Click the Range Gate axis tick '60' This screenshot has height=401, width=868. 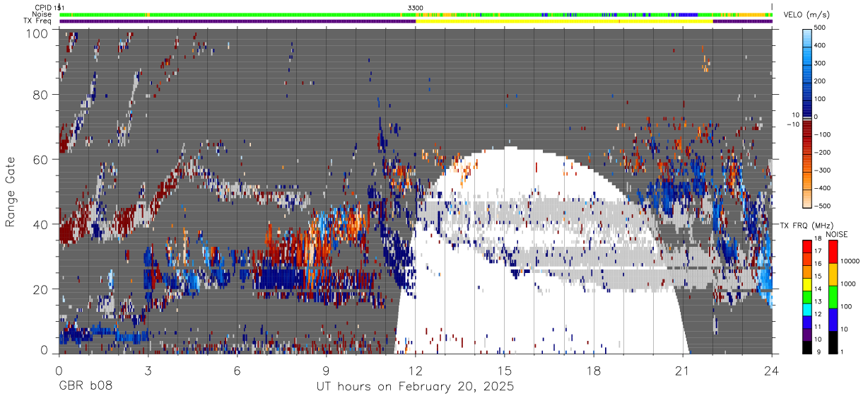[x=42, y=159]
